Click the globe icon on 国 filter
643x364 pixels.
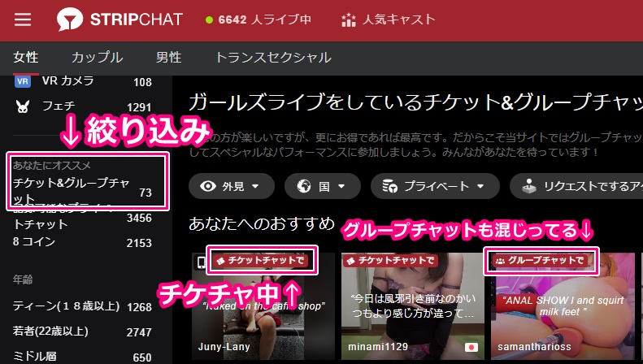tap(304, 186)
